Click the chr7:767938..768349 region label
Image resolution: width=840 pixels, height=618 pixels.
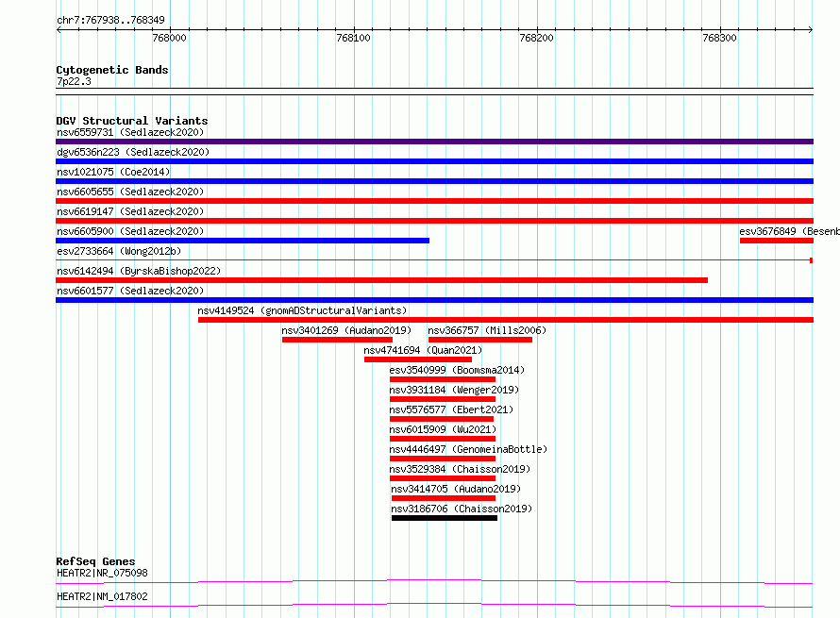110,21
